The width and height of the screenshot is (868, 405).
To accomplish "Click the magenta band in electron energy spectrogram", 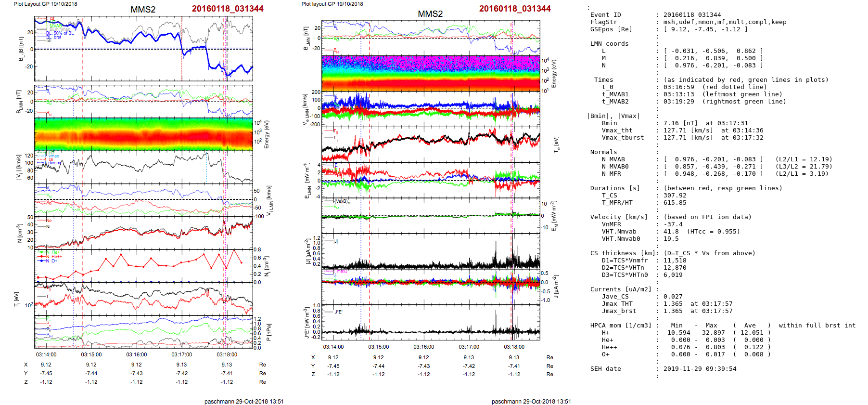I will [x=431, y=64].
